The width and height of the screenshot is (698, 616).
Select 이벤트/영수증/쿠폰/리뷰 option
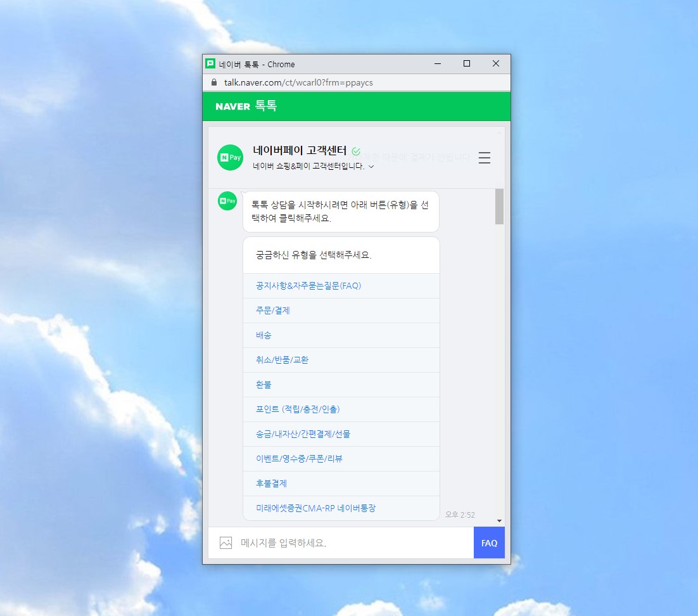pyautogui.click(x=341, y=459)
